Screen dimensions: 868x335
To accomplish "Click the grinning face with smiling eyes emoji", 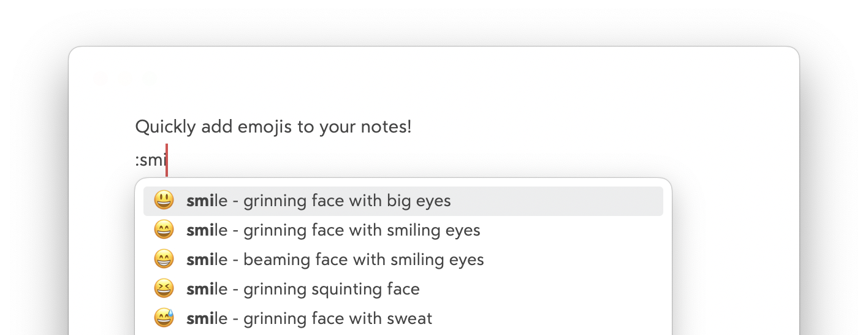I will pyautogui.click(x=164, y=230).
